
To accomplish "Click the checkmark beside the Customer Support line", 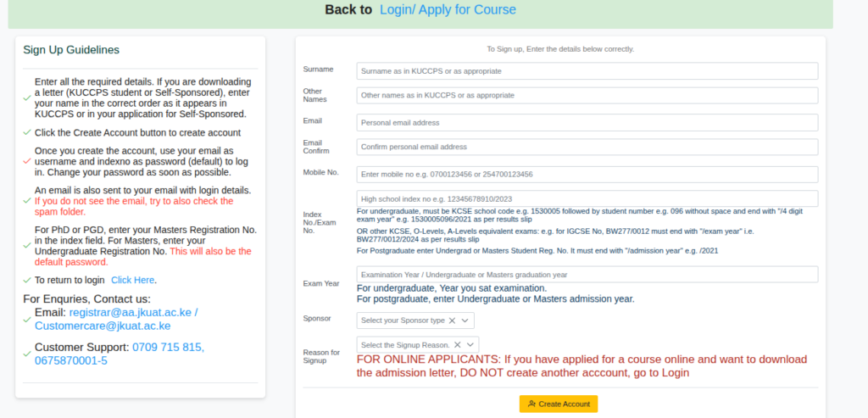I will click(27, 354).
